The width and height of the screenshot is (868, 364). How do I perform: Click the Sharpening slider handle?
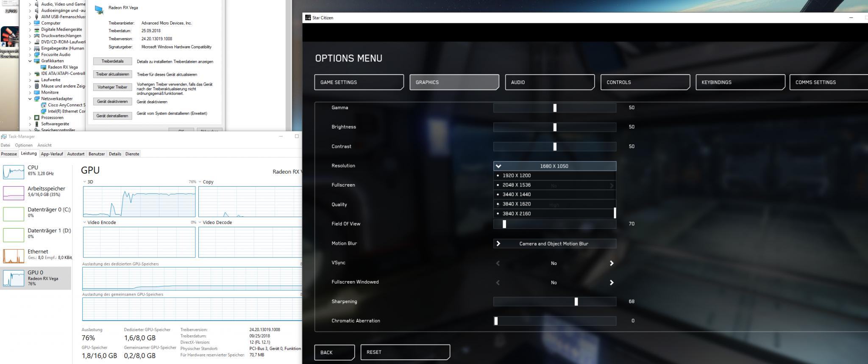pos(576,302)
